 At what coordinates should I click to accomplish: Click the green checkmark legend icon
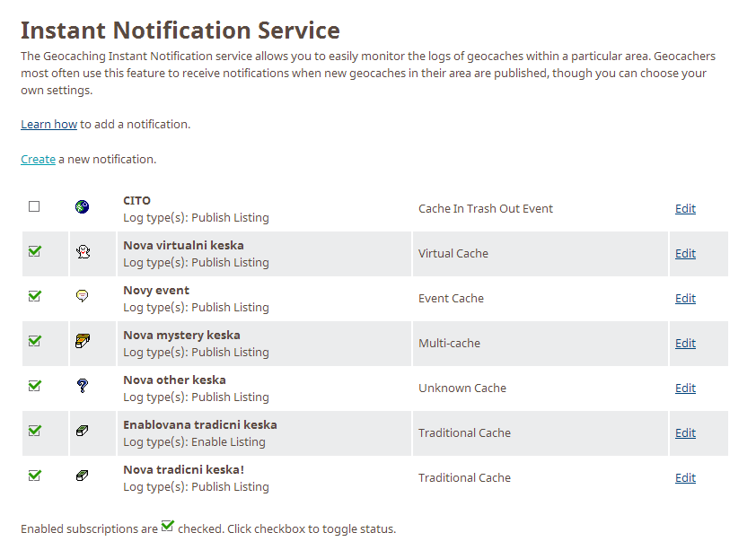point(167,526)
